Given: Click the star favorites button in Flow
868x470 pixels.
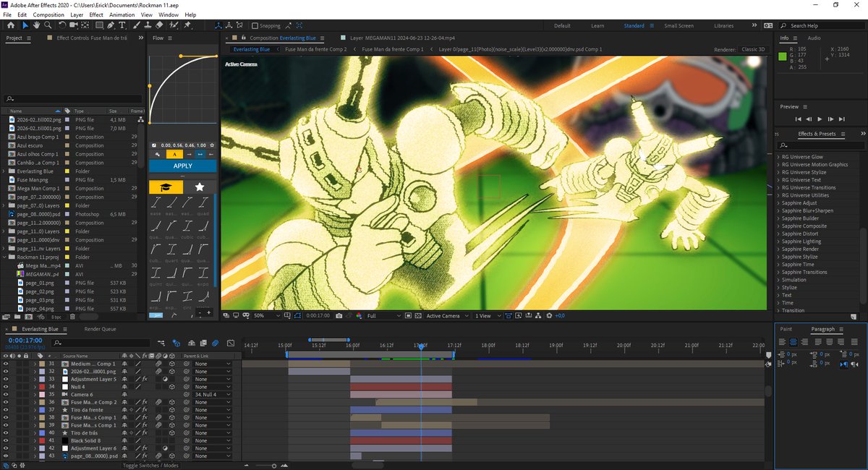Looking at the screenshot, I should coord(200,187).
